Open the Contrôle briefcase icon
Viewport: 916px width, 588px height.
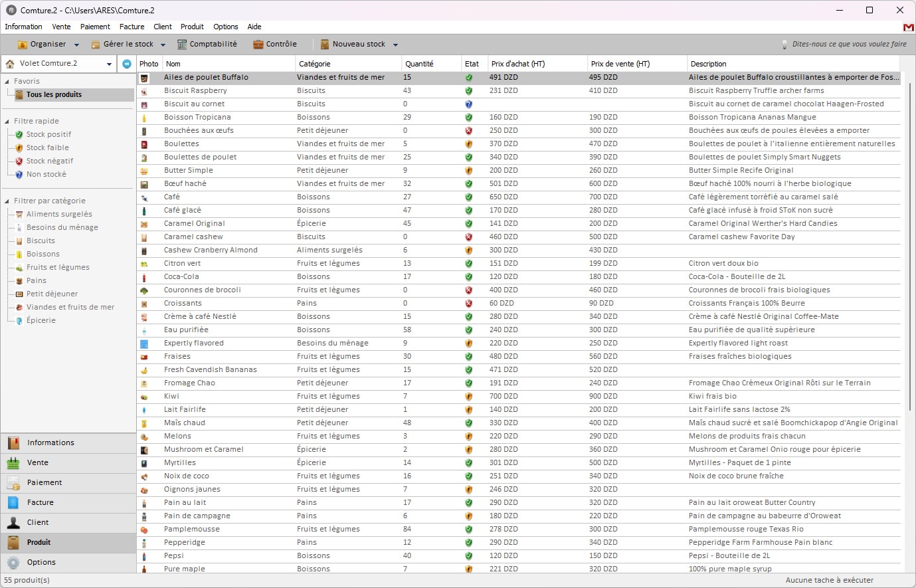258,45
